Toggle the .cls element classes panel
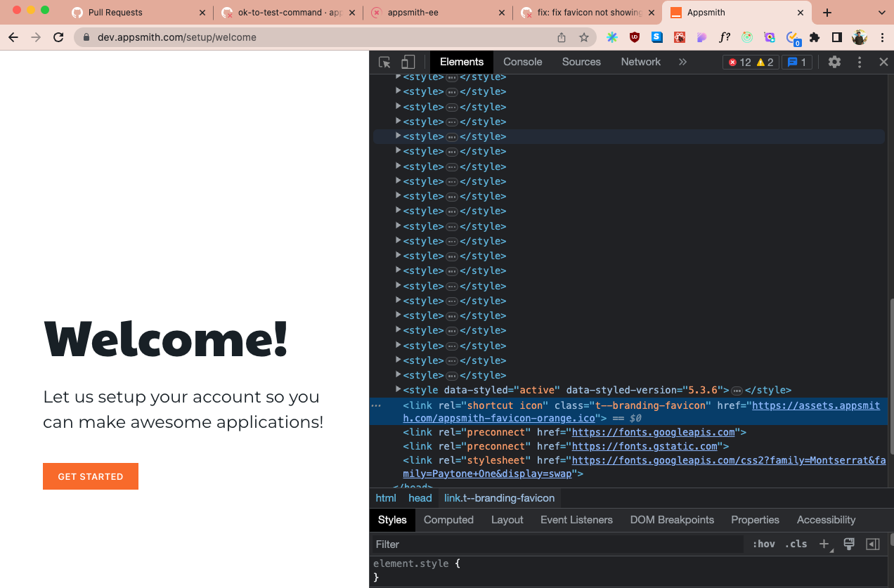Viewport: 894px width, 588px height. 796,544
